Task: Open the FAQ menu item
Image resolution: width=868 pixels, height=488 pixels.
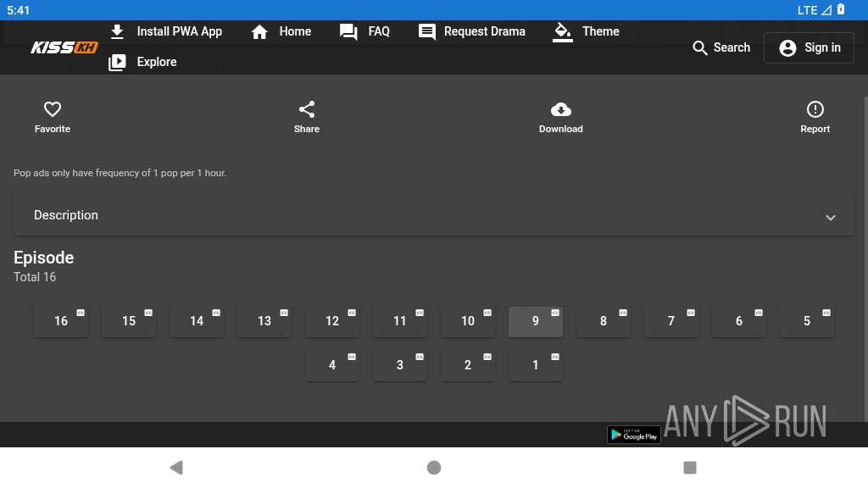Action: (x=364, y=31)
